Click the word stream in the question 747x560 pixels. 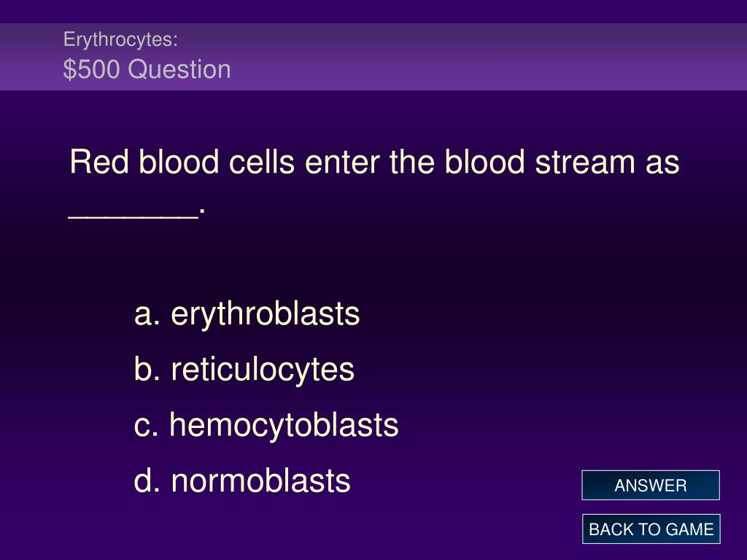pos(585,162)
